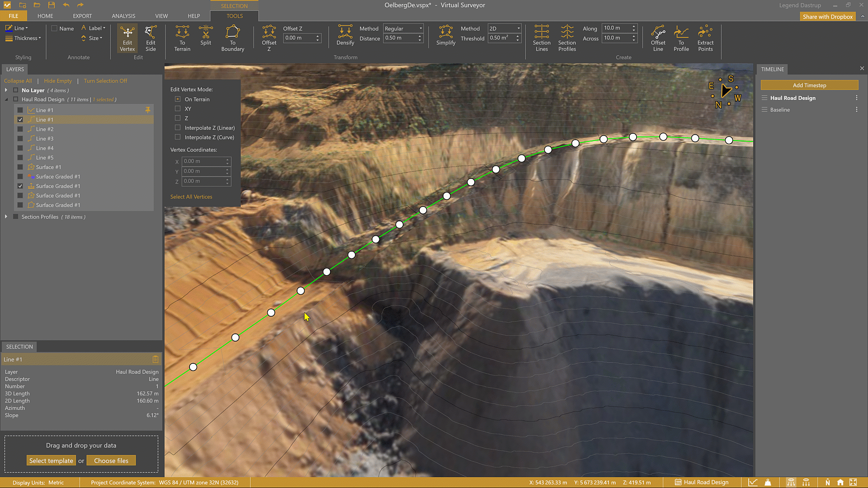The image size is (868, 488).
Task: Create Section Profiles from the ribbon
Action: (x=567, y=38)
